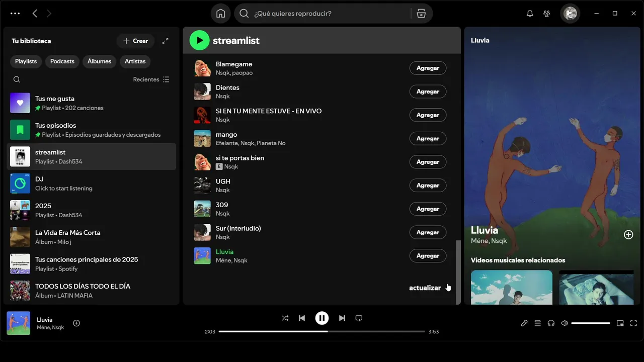Open second related music video thumbnail
The image size is (644, 362).
[x=596, y=287]
